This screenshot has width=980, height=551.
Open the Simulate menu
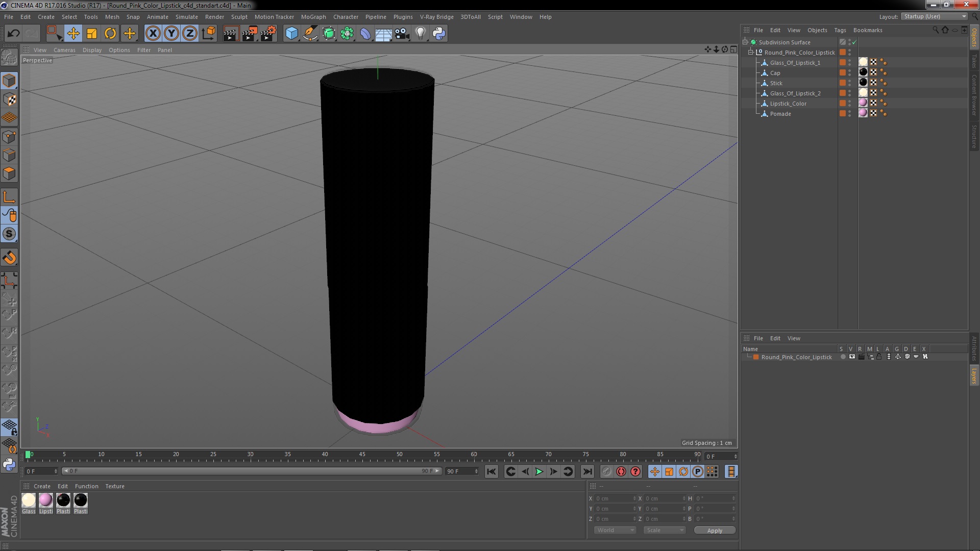pyautogui.click(x=186, y=17)
